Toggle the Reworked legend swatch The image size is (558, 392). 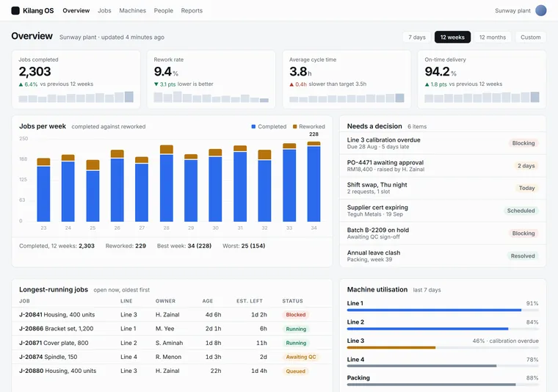pos(294,127)
